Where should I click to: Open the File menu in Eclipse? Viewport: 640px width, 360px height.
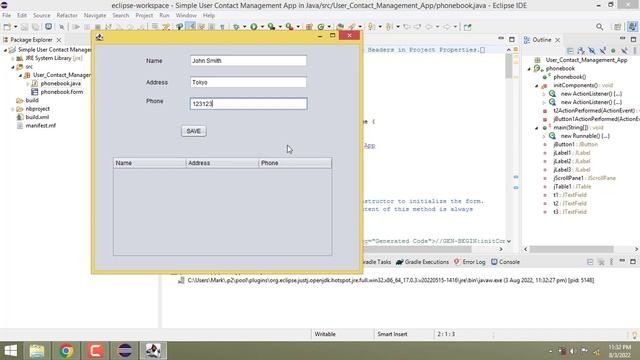click(7, 15)
